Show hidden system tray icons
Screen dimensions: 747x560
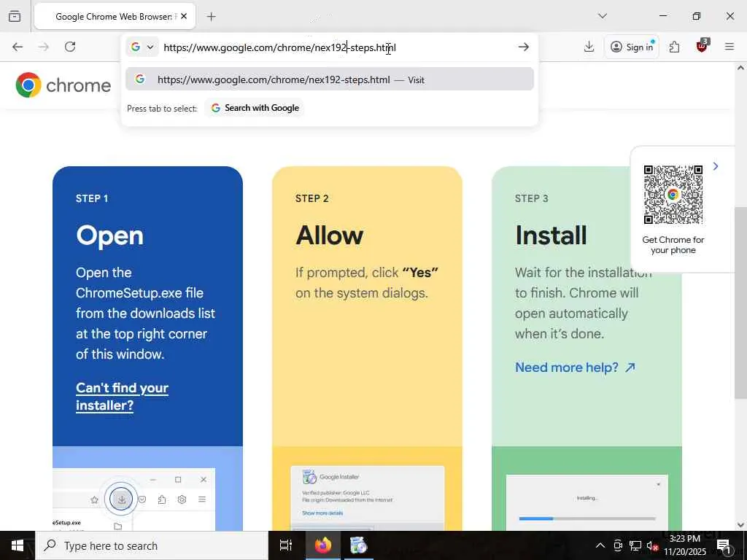pos(600,545)
